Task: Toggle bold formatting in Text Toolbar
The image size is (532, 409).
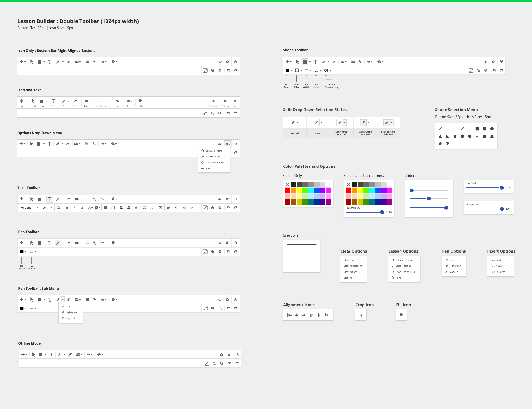Action: click(67, 208)
